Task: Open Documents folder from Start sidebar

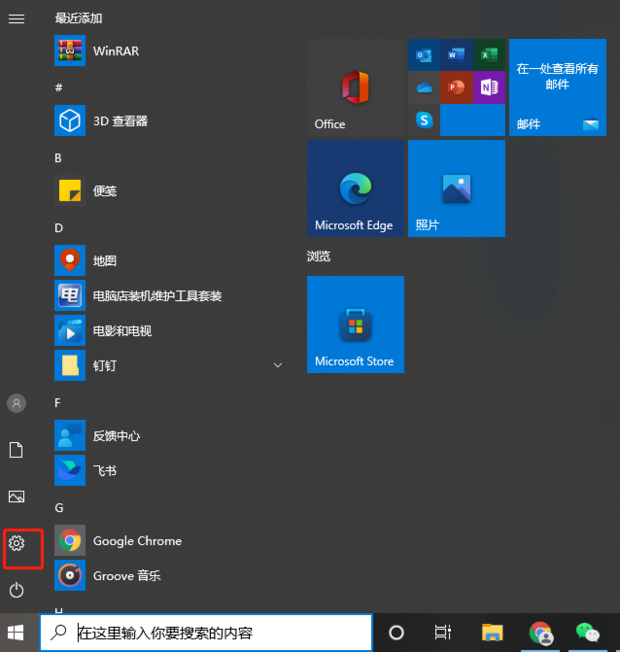Action: pyautogui.click(x=16, y=450)
